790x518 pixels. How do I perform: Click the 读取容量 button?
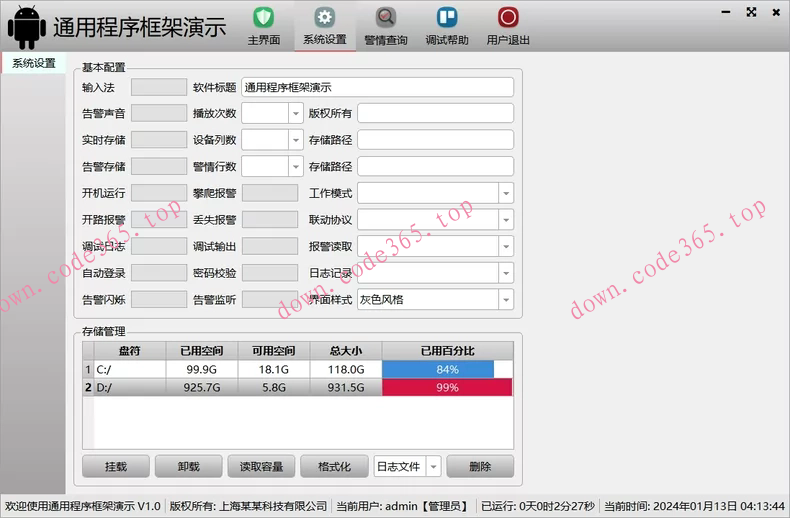261,467
